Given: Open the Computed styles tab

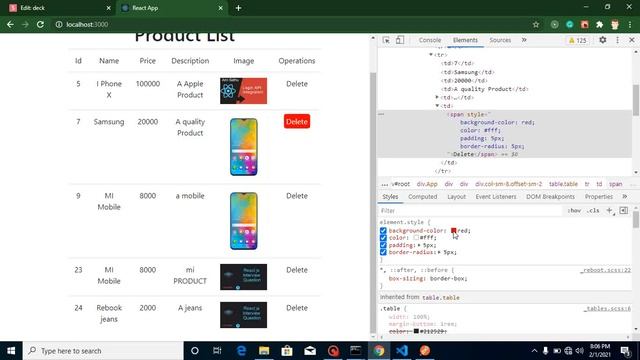Looking at the screenshot, I should [x=422, y=196].
